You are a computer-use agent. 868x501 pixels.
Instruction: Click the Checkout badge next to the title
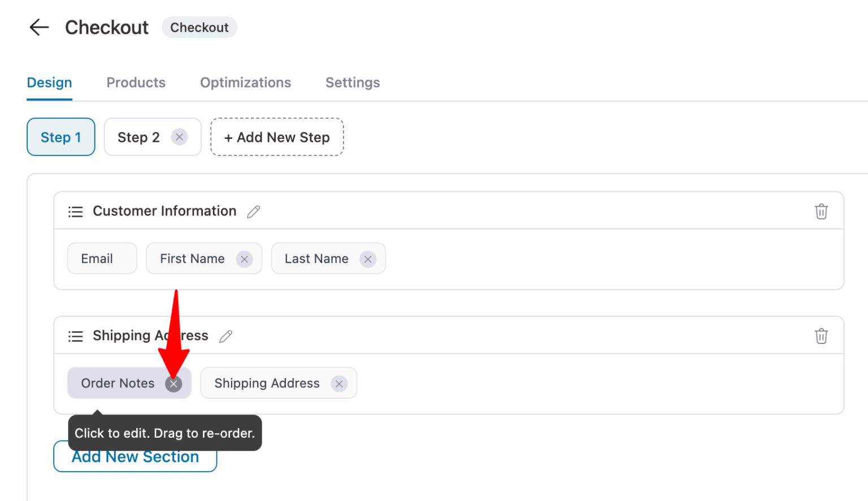click(199, 27)
